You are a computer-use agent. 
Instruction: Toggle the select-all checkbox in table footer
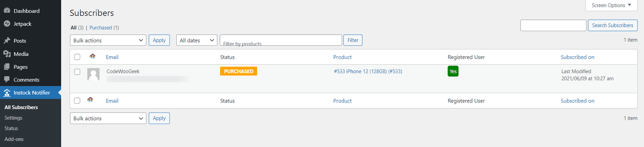tap(77, 101)
